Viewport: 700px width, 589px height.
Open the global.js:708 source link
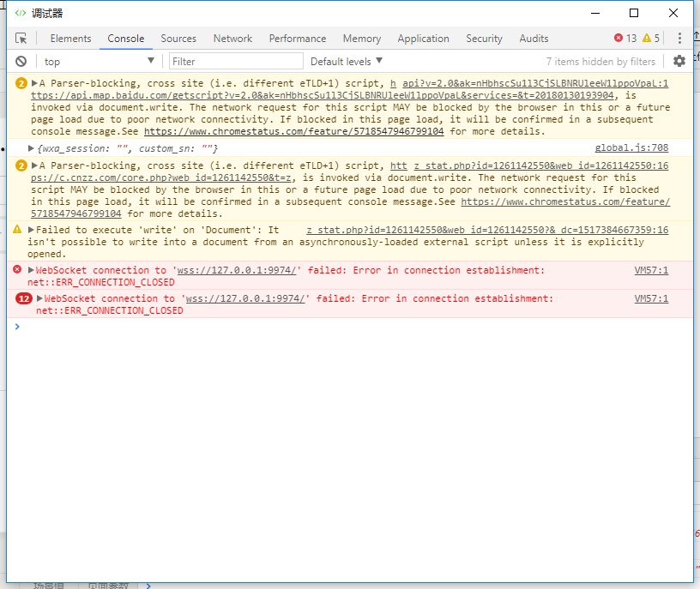click(631, 147)
